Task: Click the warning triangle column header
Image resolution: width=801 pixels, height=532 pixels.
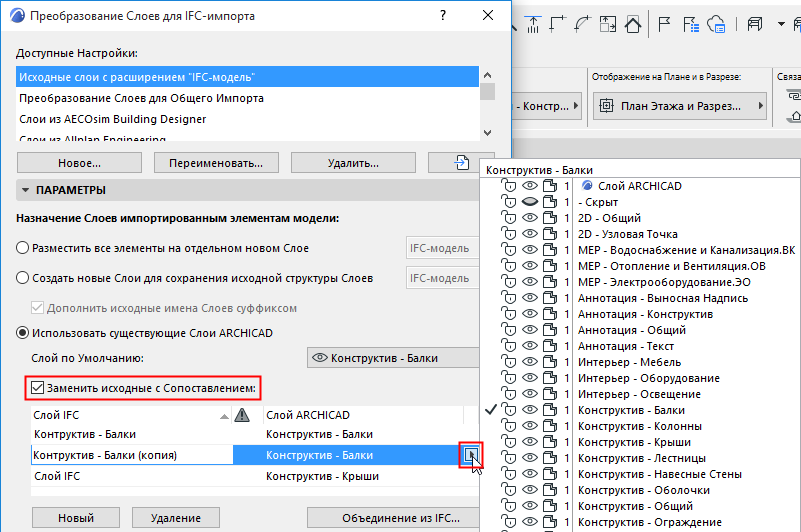Action: pos(242,415)
